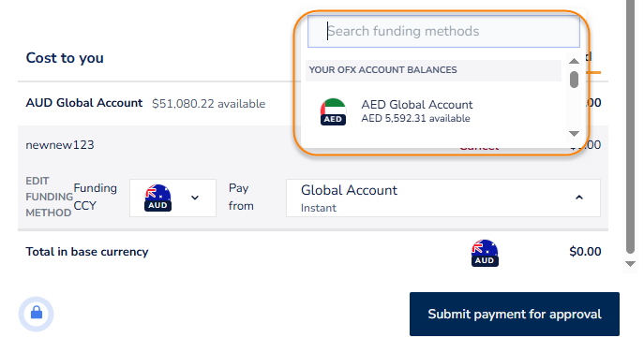Click the page's vertical scrollbar
This screenshot has width=644, height=338.
tap(630, 127)
